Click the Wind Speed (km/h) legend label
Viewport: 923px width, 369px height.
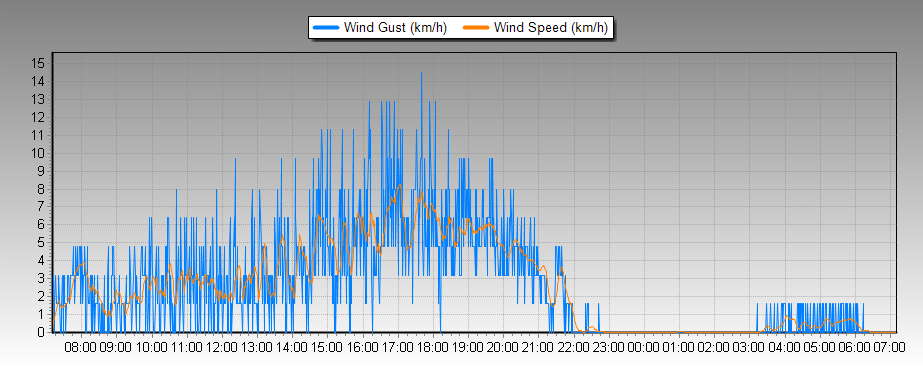tap(551, 27)
